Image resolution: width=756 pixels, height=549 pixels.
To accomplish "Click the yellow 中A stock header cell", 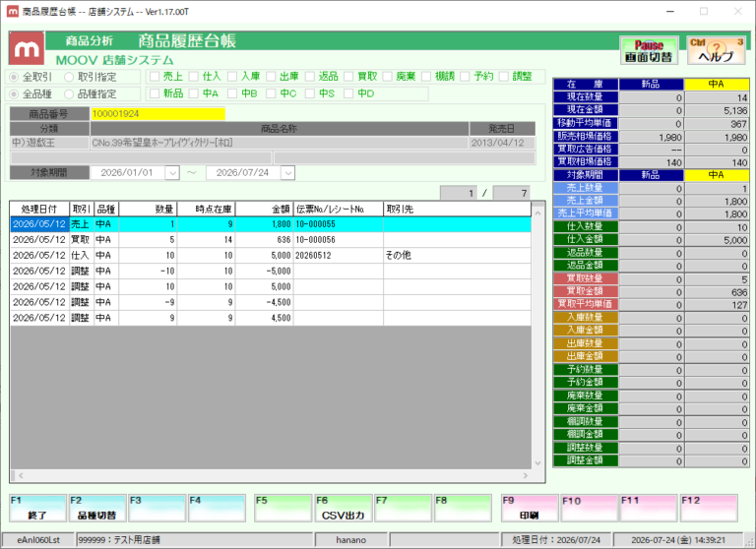I will point(717,85).
